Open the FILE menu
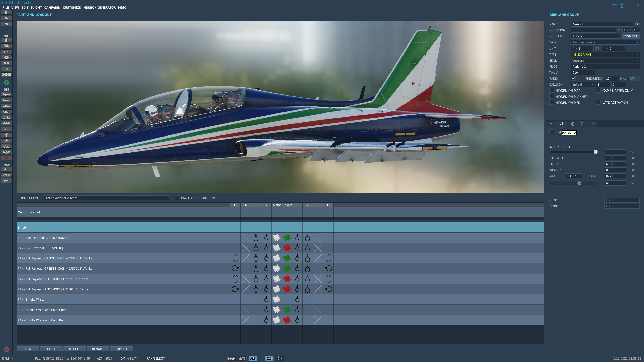Image resolution: width=644 pixels, height=362 pixels. pos(6,7)
